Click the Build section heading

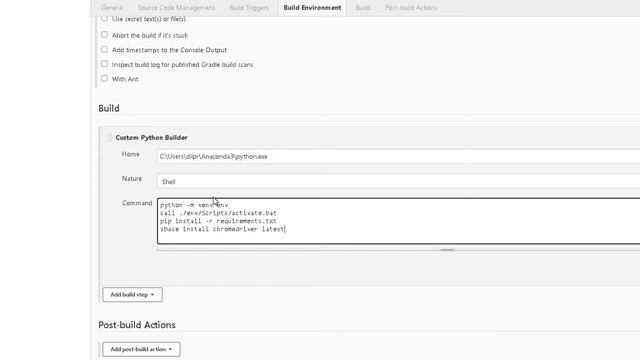(x=109, y=108)
